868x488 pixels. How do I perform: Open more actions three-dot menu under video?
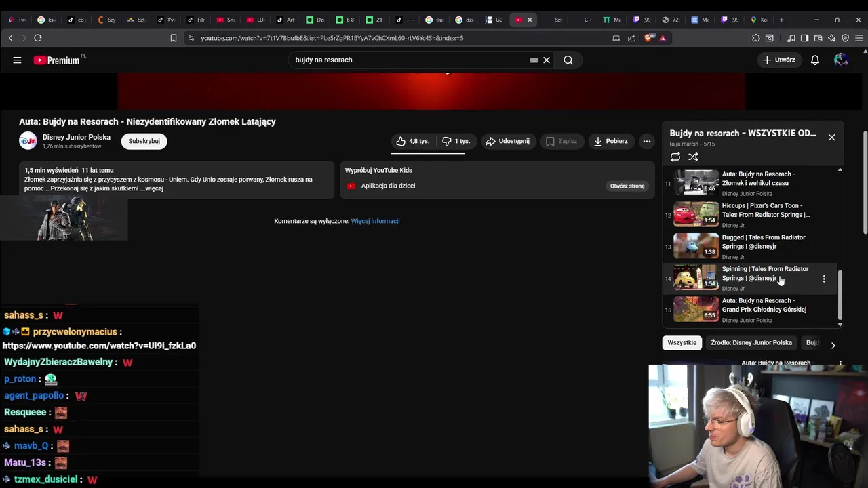(647, 141)
